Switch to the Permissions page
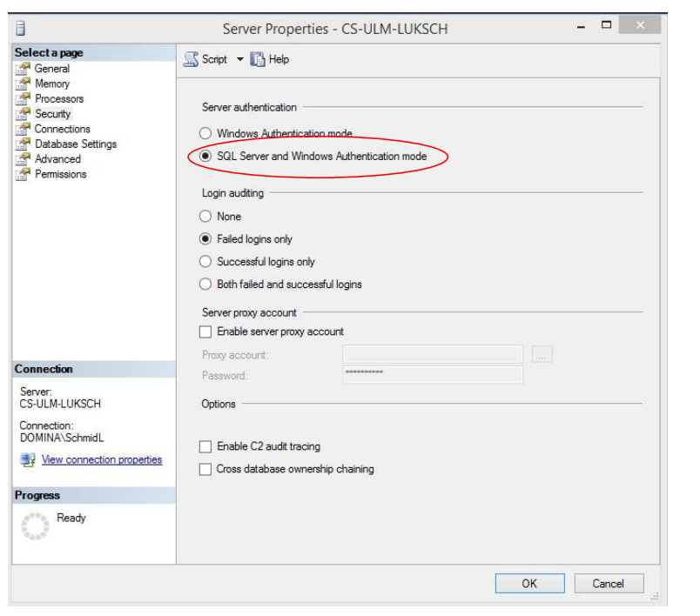This screenshot has width=700, height=616. (x=60, y=174)
